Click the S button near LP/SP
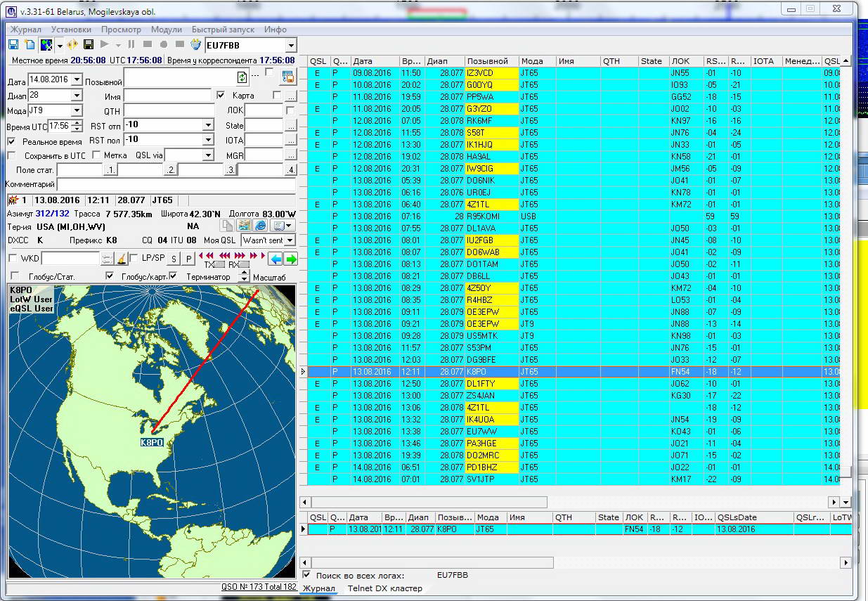The image size is (868, 601). [x=174, y=259]
